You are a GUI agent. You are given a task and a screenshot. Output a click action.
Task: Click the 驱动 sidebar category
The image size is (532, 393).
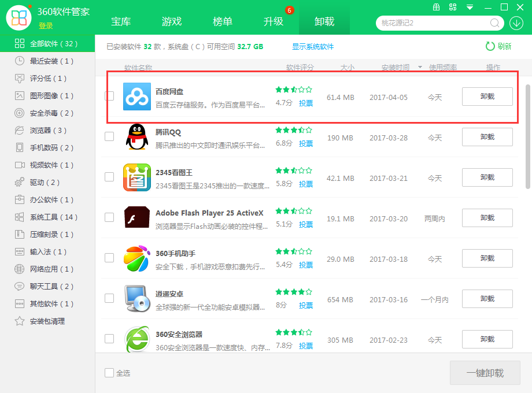coord(29,183)
